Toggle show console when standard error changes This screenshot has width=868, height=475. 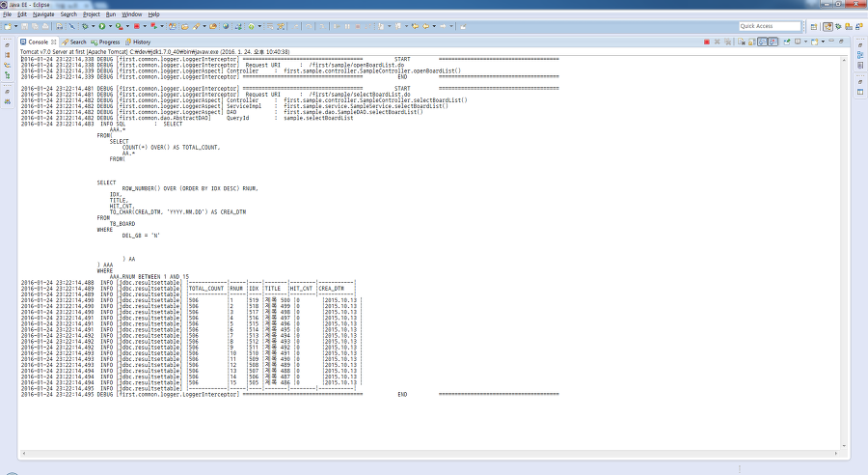point(773,42)
